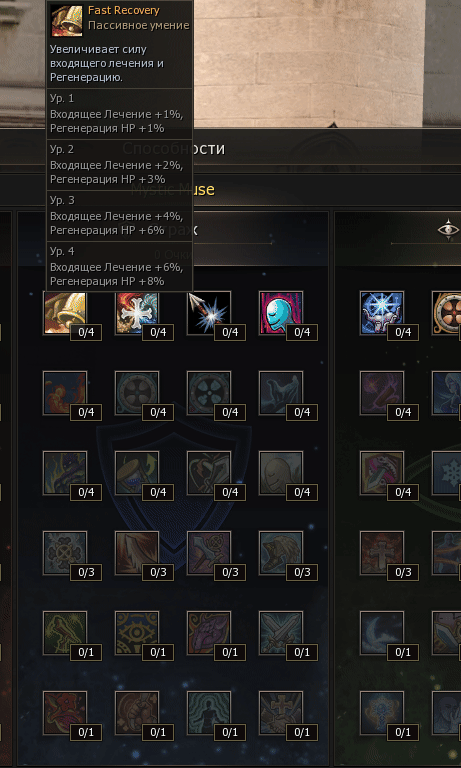Click the 0/4 counter on bell skill
461x768 pixels.
pos(86,333)
